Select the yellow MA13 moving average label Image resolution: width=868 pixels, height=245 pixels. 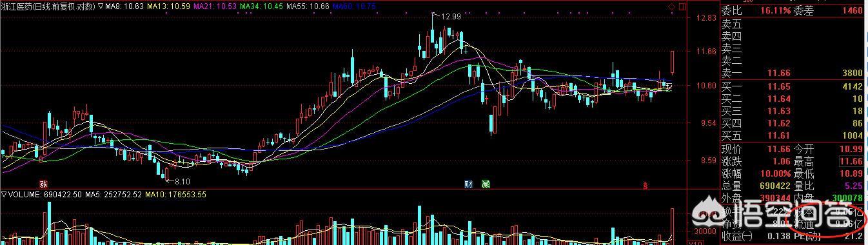pyautogui.click(x=169, y=6)
